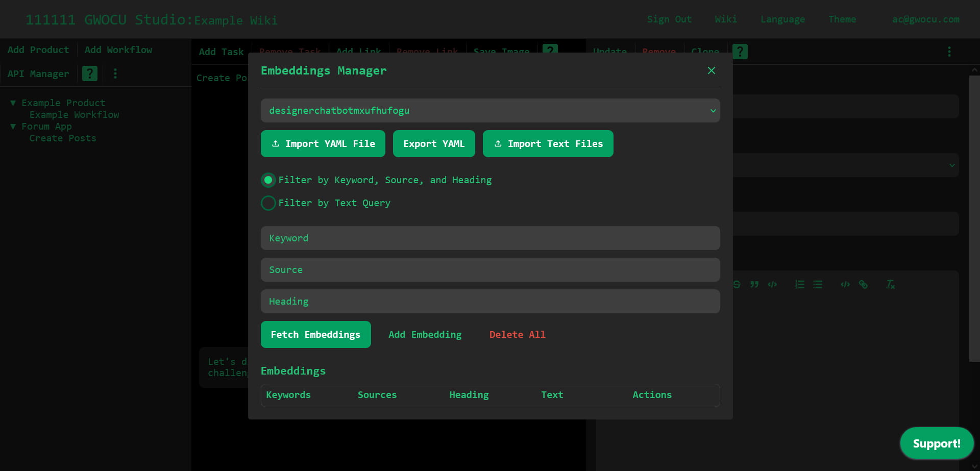Insert a link with the chain icon
980x471 pixels.
[863, 284]
